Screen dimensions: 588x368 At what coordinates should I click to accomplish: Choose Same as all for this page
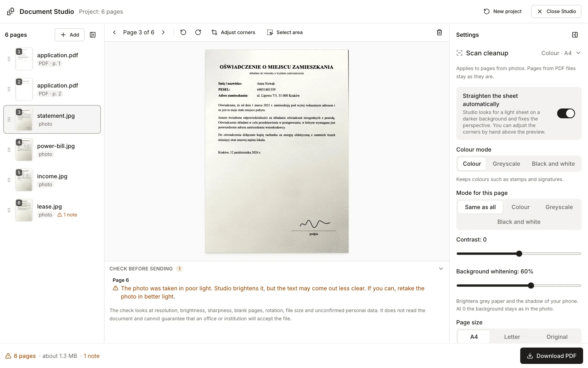[x=480, y=207]
